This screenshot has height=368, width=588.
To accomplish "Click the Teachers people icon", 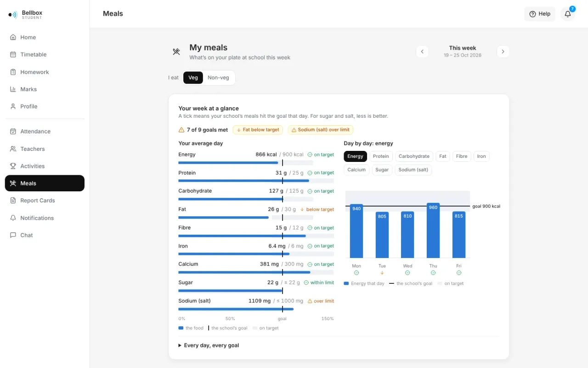I will pos(13,149).
